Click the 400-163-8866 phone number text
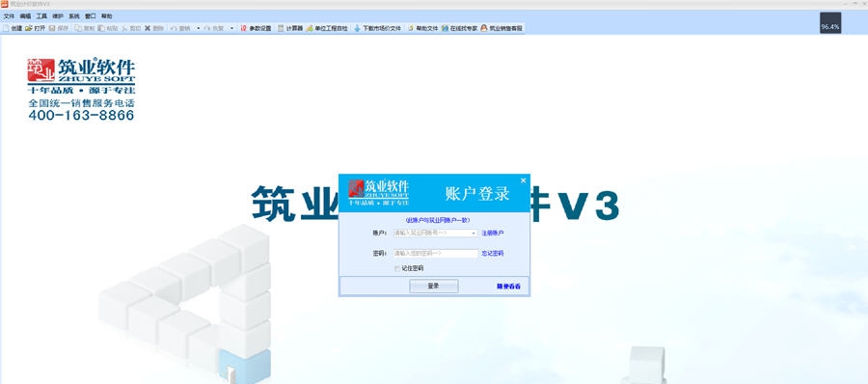 coord(81,115)
